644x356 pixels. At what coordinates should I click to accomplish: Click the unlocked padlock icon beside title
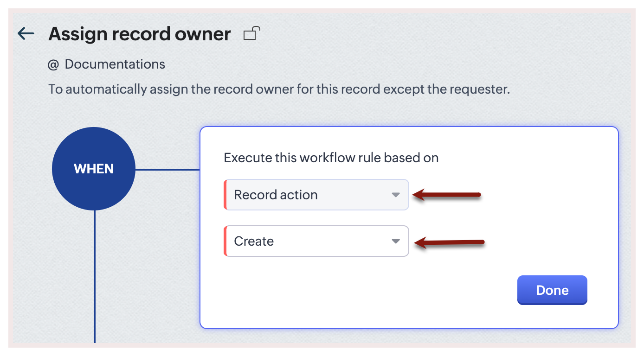pos(251,33)
